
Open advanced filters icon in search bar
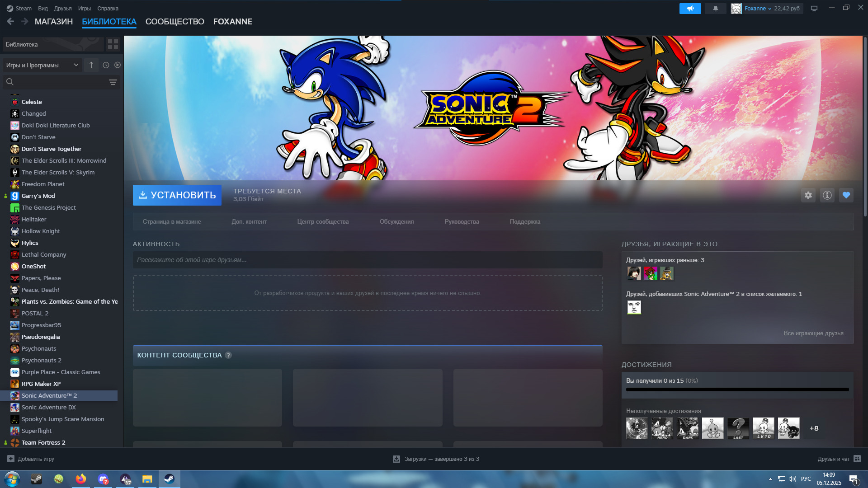[113, 82]
